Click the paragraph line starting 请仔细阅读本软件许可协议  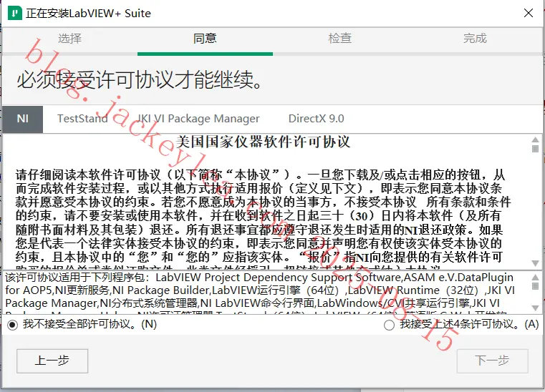[x=260, y=175]
